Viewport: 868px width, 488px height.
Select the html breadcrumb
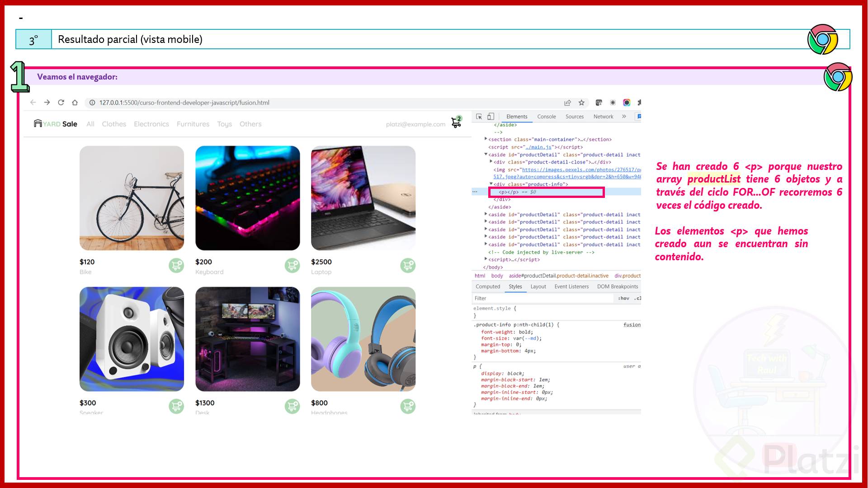pyautogui.click(x=480, y=276)
